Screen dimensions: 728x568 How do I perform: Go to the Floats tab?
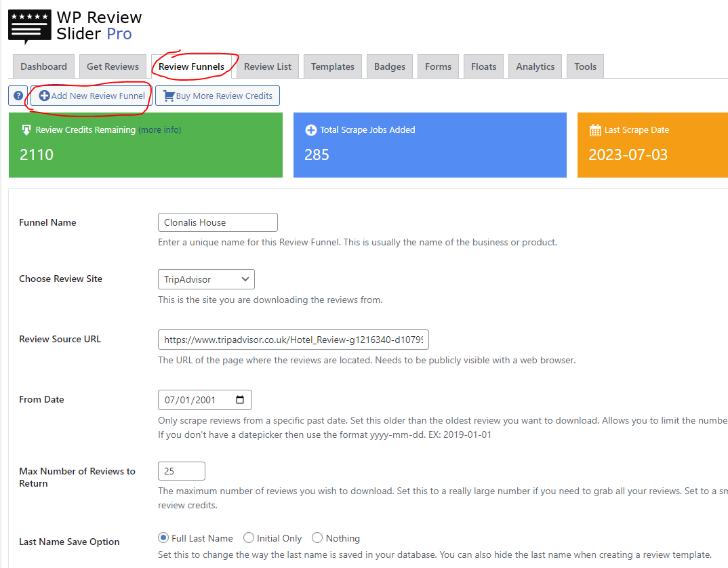pos(484,66)
